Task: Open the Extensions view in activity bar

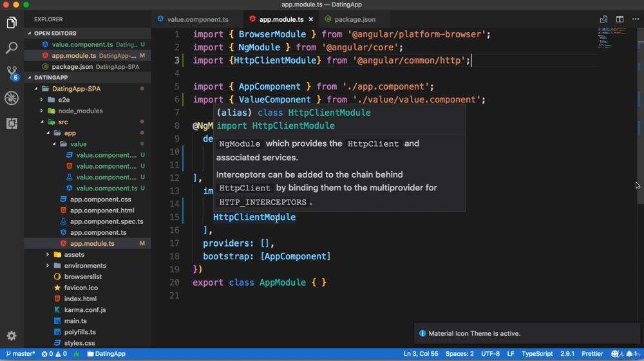Action: 12,123
